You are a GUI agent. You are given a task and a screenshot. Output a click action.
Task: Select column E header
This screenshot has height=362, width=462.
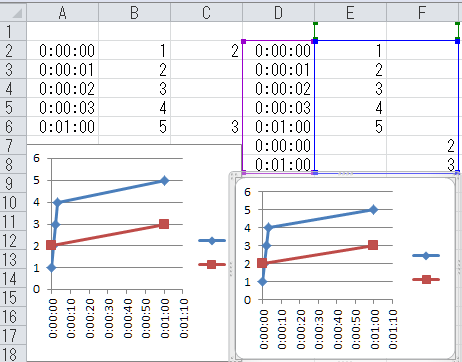[x=351, y=13]
